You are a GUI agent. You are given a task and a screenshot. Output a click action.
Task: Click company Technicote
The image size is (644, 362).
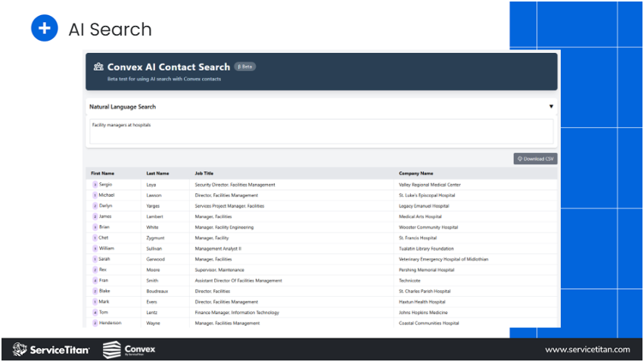409,281
